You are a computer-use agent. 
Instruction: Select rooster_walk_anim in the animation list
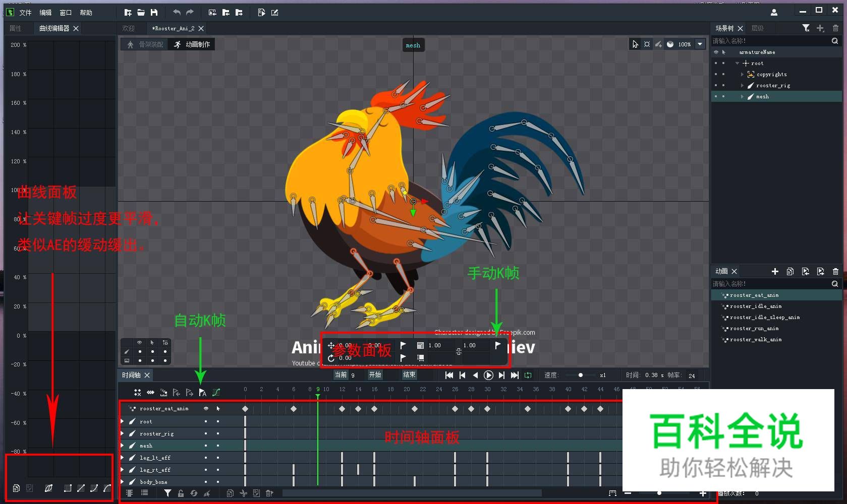[755, 339]
